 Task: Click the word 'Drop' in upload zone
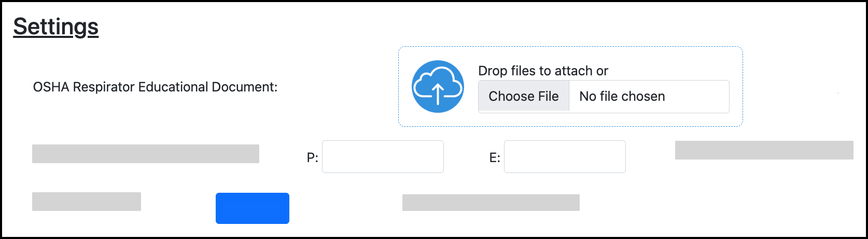pos(492,71)
